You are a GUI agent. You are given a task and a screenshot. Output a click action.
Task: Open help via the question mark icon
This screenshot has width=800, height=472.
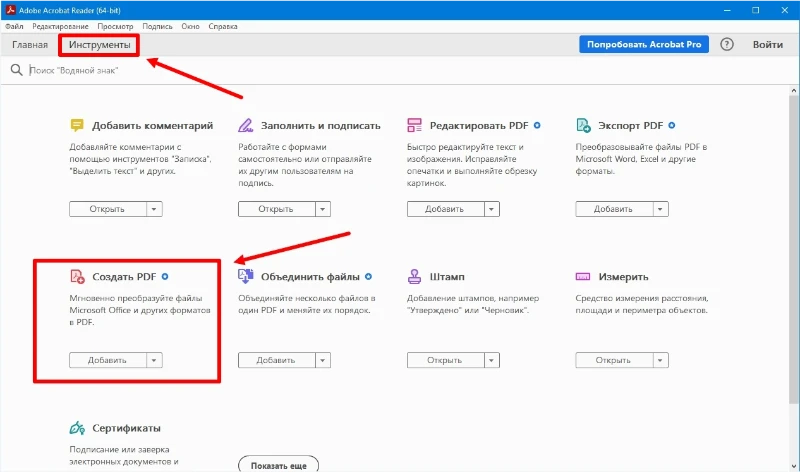(x=727, y=44)
